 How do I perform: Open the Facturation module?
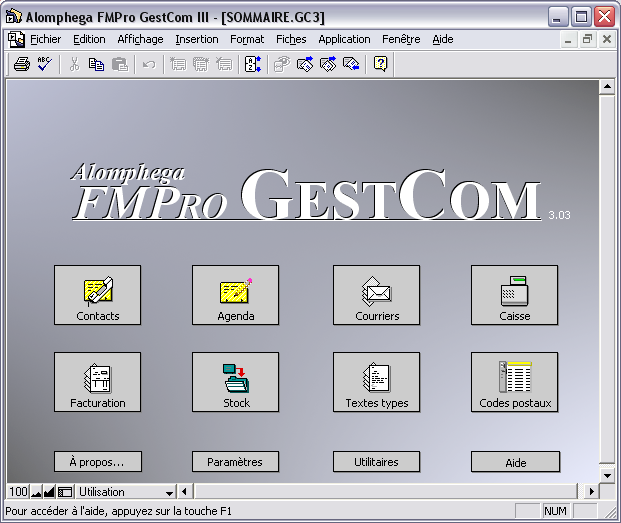point(97,382)
